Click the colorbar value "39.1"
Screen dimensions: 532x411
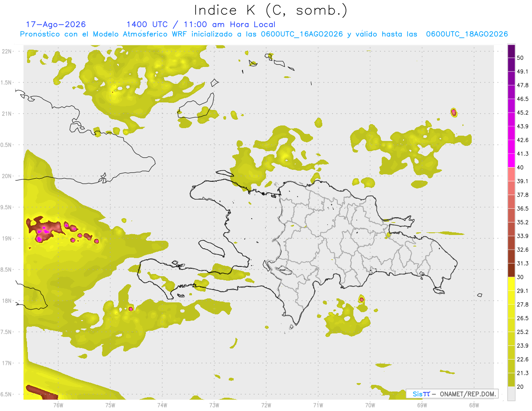(x=523, y=181)
